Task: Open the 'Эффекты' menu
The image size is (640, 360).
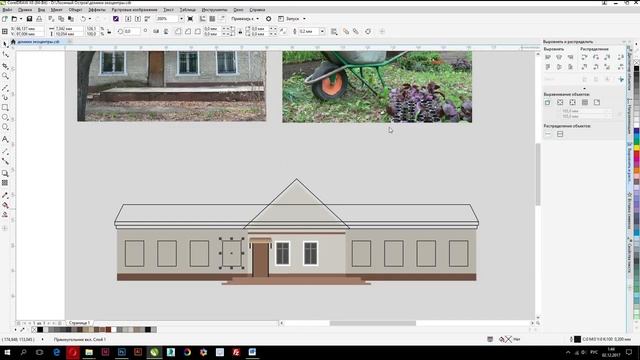Action: tap(97, 9)
